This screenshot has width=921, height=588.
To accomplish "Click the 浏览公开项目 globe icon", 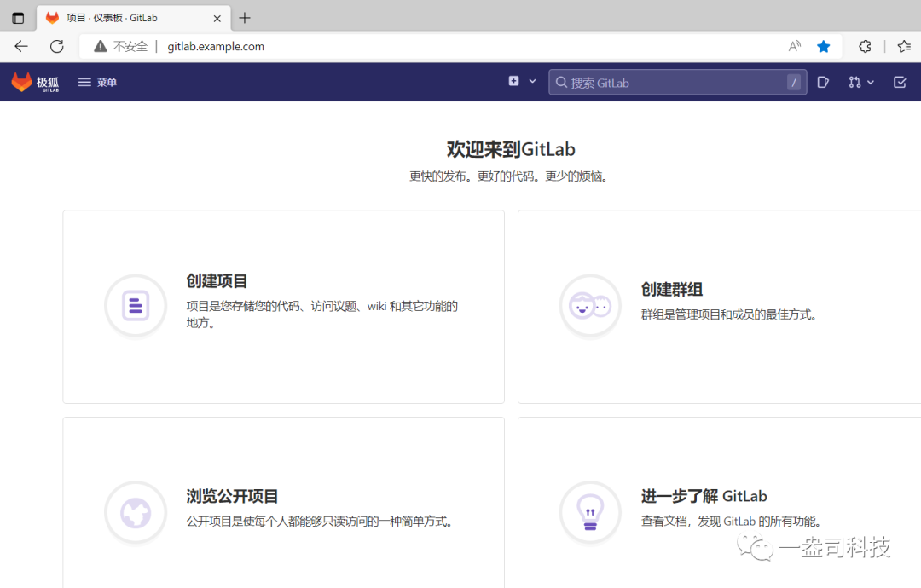I will tap(136, 513).
